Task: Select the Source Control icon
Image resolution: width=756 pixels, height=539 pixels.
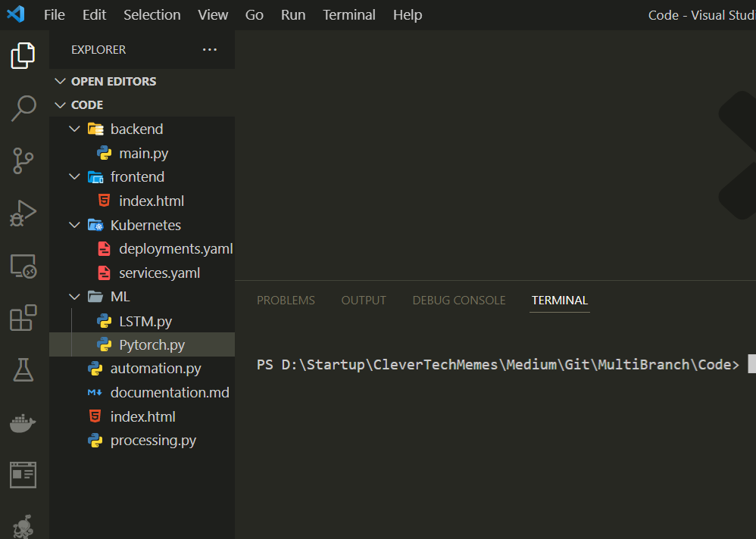Action: point(23,160)
